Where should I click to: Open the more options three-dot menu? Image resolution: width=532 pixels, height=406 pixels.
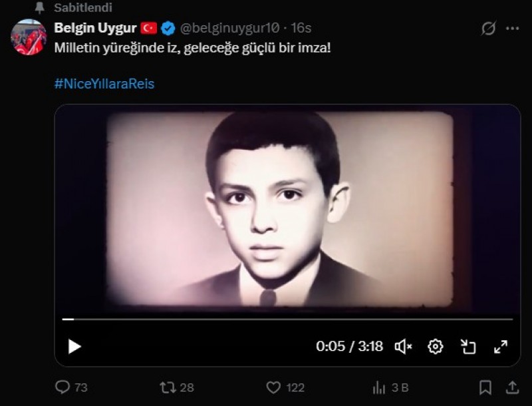[512, 29]
